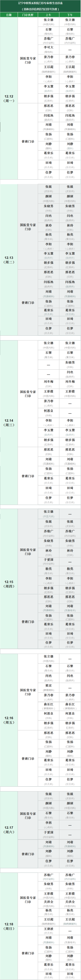Click the 日期 column header
Image resolution: width=81 pixels, height=980 pixels.
click(x=9, y=15)
